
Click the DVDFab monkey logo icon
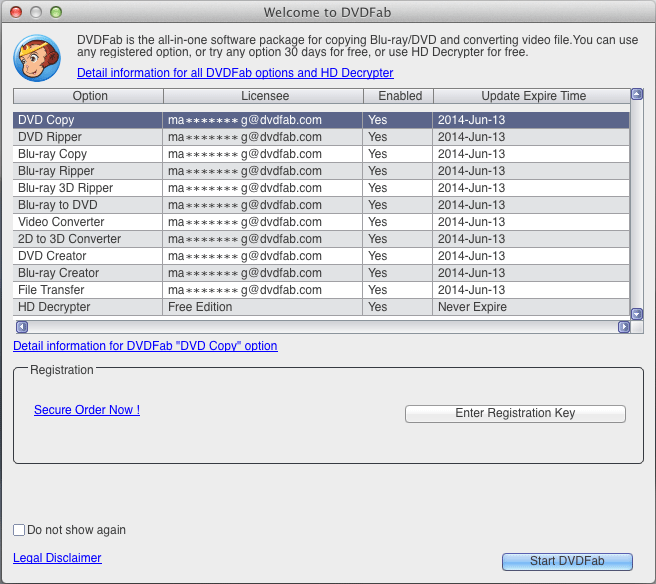[37, 58]
